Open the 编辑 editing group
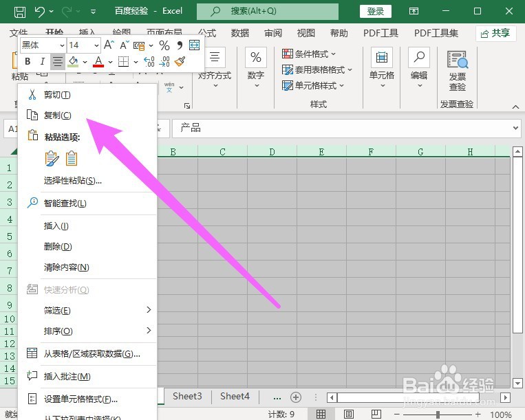This screenshot has height=420, width=525. (x=419, y=67)
